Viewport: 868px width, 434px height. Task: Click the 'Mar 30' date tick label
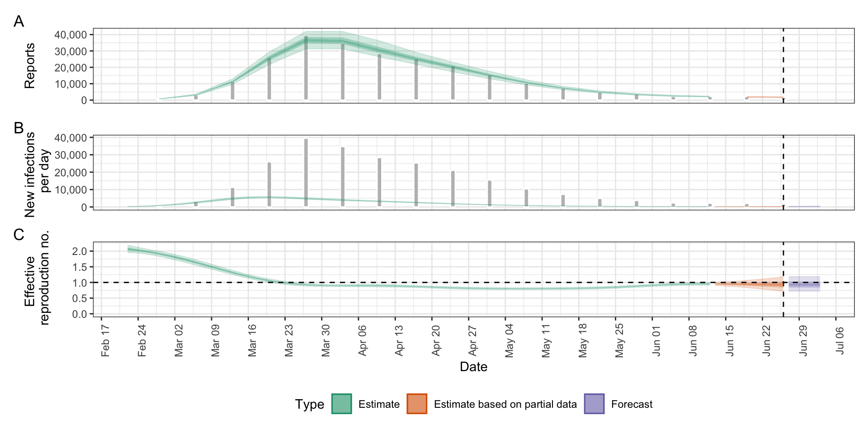point(326,340)
